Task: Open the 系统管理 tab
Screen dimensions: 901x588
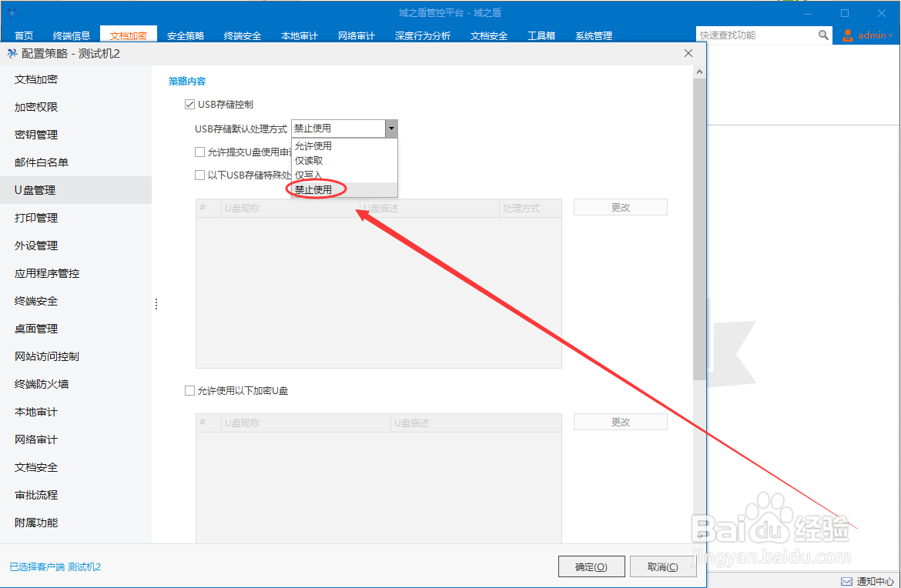Action: (594, 35)
